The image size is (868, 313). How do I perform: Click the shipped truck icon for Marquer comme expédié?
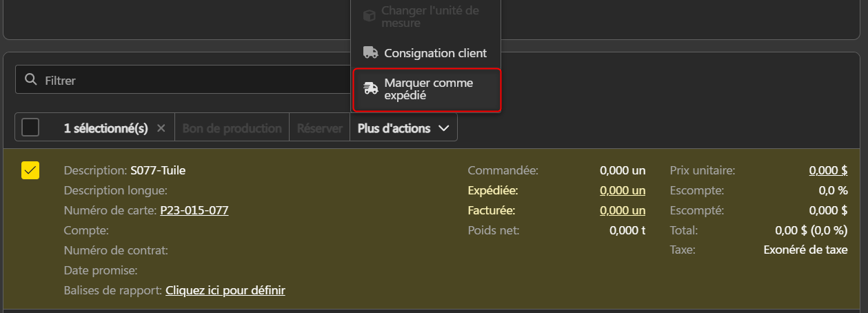[x=371, y=89]
